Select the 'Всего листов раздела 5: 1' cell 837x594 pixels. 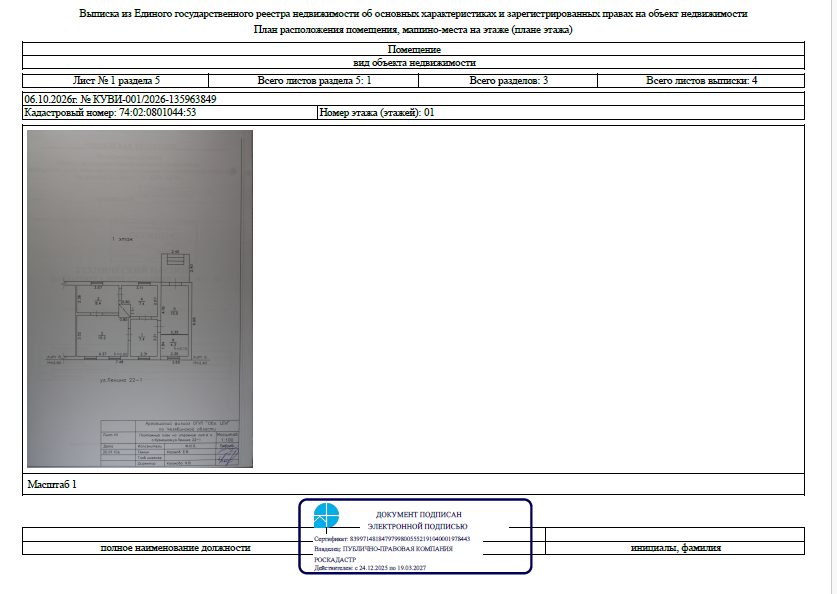click(314, 81)
